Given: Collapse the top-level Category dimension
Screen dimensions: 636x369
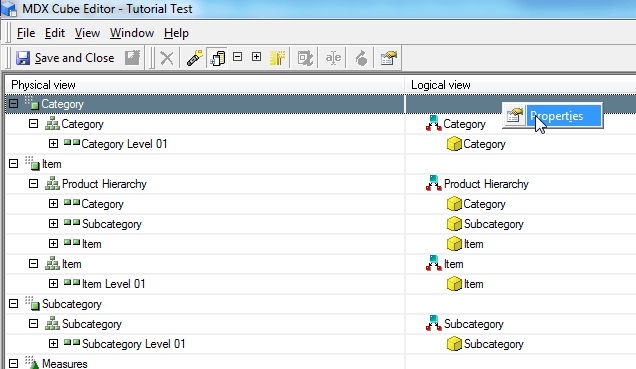Looking at the screenshot, I should click(x=13, y=104).
